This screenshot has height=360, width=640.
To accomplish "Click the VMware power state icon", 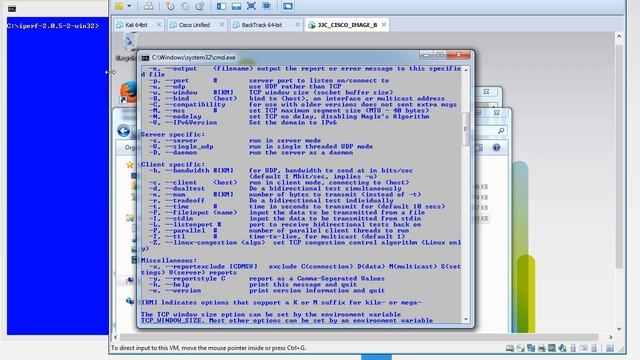I will [x=119, y=6].
